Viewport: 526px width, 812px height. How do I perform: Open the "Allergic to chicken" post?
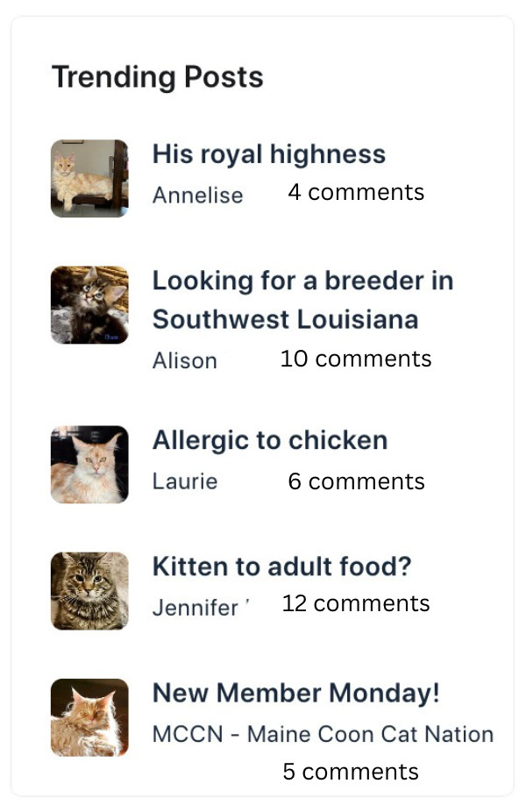click(x=270, y=439)
